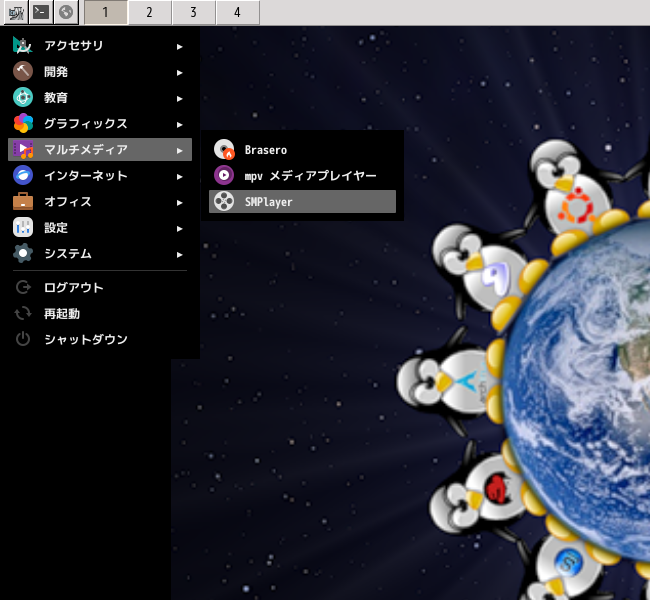Open the グラフィックス menu entry
This screenshot has width=650, height=600.
point(100,124)
